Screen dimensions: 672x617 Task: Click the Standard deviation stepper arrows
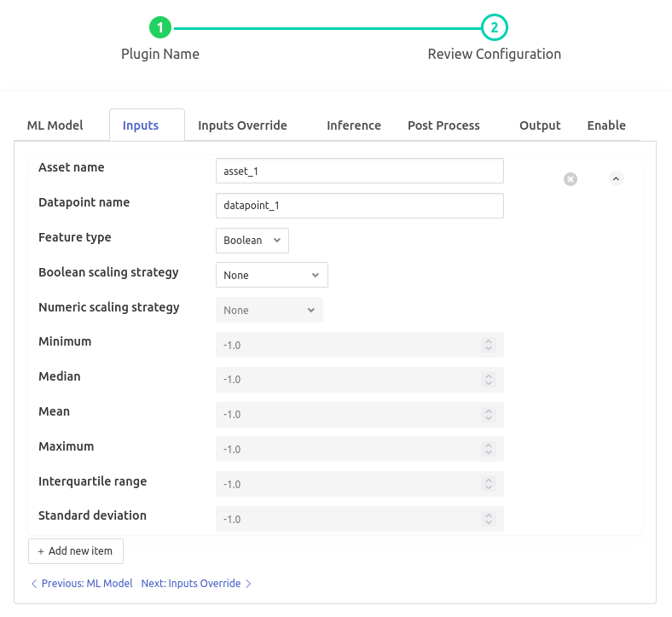[489, 519]
